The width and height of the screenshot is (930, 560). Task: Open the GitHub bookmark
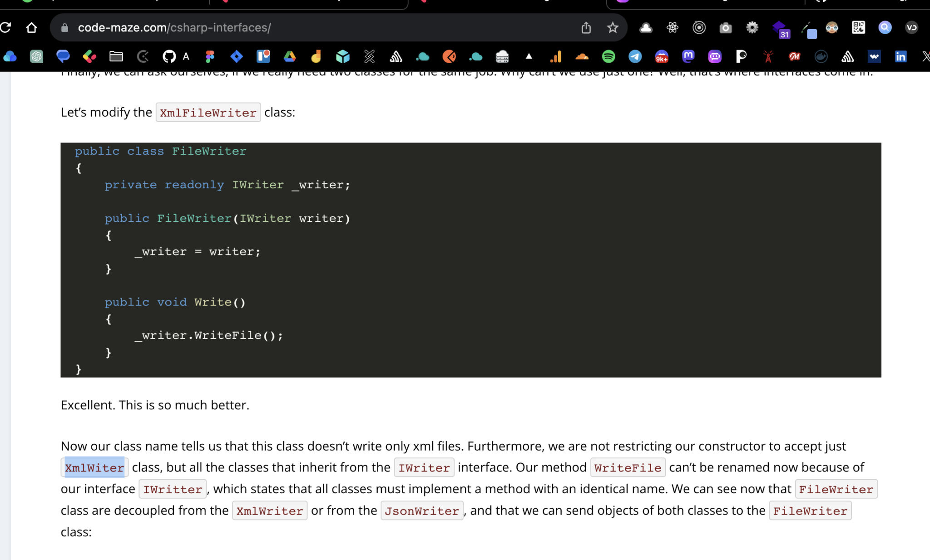click(x=169, y=57)
